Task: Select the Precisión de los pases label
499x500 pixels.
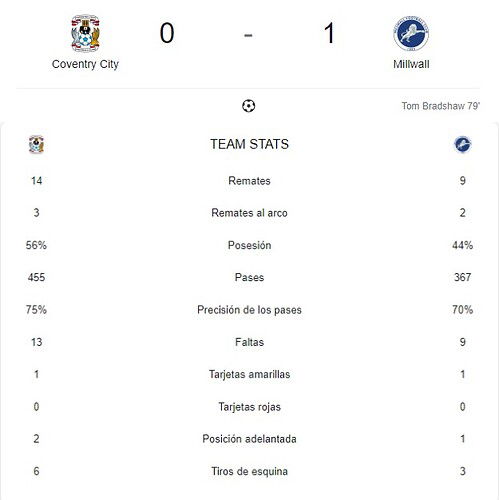Action: (x=249, y=310)
